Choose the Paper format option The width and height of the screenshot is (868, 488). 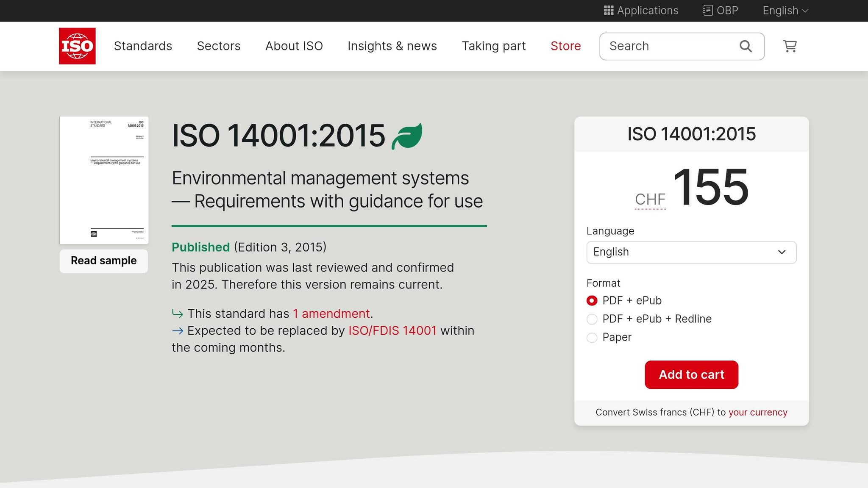[x=592, y=338]
